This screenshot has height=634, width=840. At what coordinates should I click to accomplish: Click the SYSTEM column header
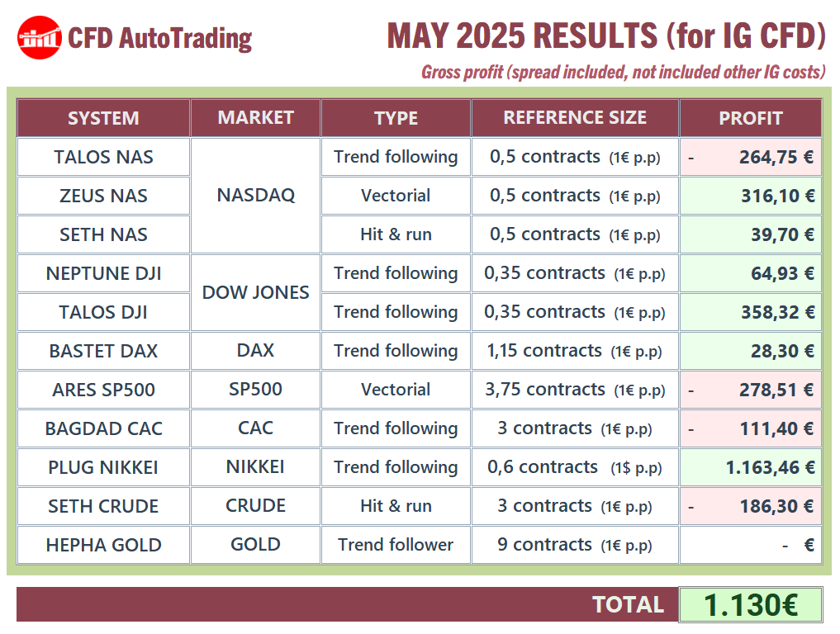pos(103,118)
